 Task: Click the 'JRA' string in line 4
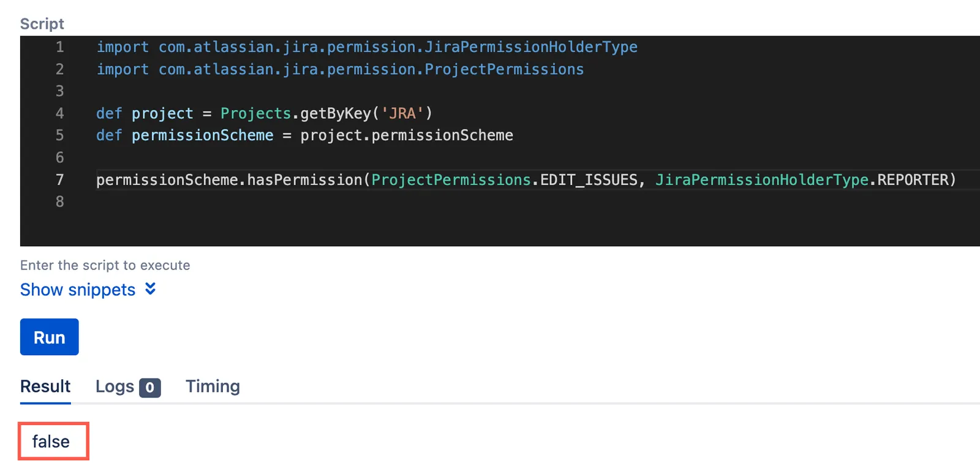pos(402,113)
